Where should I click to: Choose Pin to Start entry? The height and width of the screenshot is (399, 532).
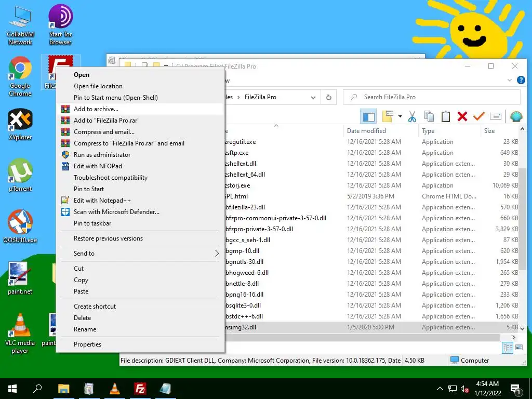(140, 189)
